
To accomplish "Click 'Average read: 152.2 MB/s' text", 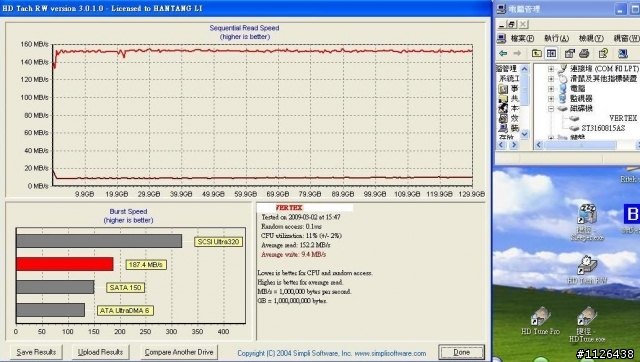I will [296, 245].
